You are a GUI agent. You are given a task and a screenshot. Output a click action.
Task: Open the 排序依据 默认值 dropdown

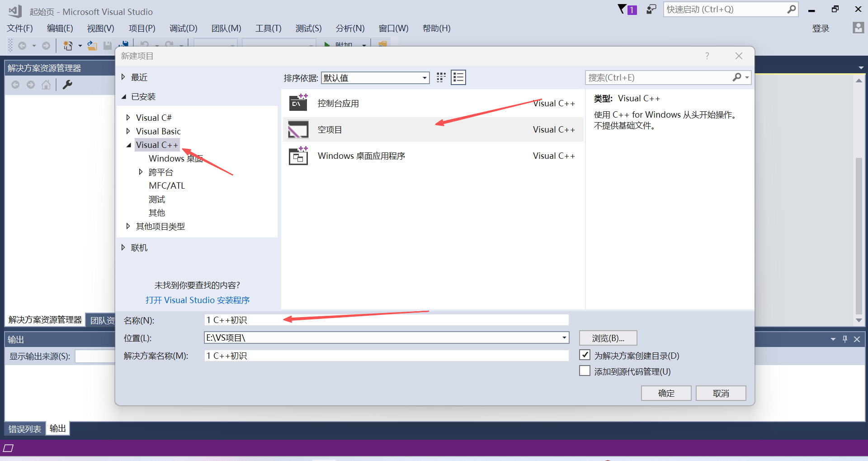[x=375, y=78]
